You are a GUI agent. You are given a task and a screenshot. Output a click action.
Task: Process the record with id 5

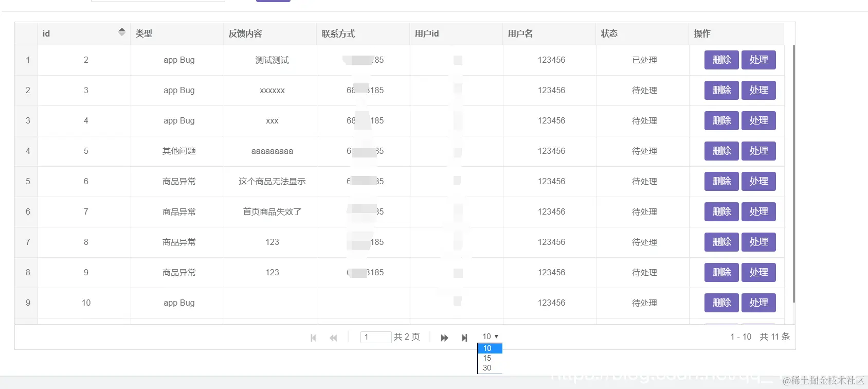[x=758, y=151]
